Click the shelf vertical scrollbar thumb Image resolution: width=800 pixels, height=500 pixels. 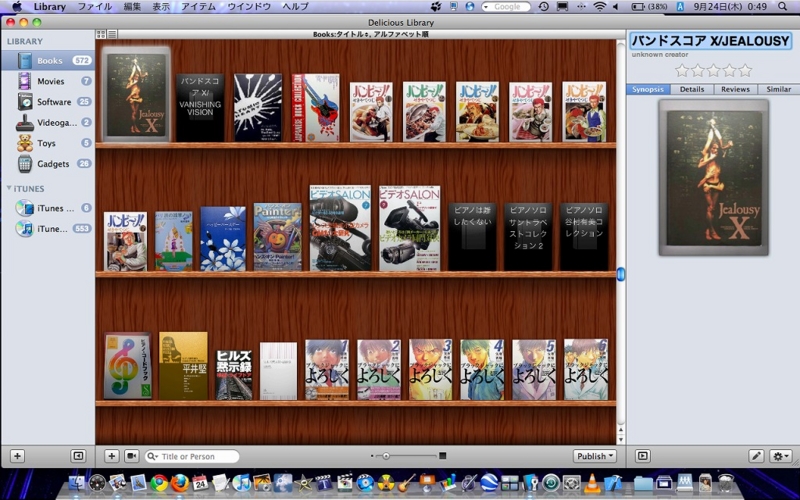[621, 274]
